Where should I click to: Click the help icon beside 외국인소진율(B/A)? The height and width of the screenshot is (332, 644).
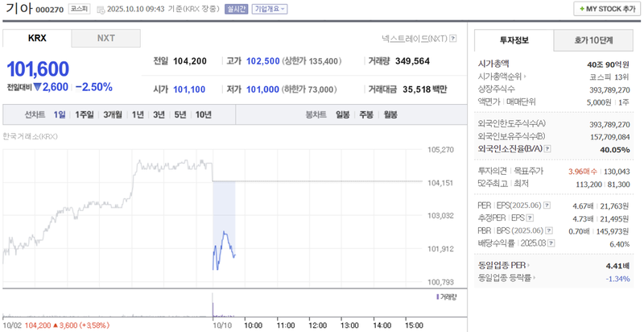pyautogui.click(x=550, y=149)
